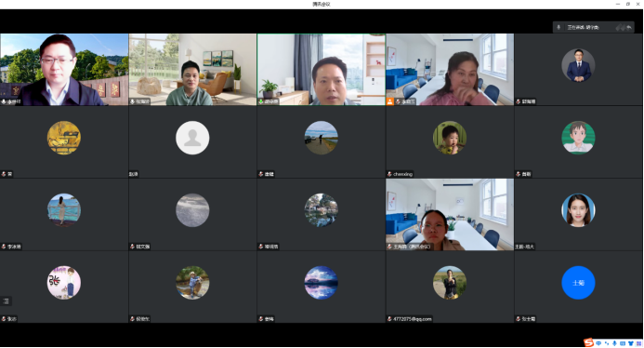Viewport: 644px width, 348px height.
Task: Open the soft keyboard icon in Sogou bar
Action: coord(623,343)
